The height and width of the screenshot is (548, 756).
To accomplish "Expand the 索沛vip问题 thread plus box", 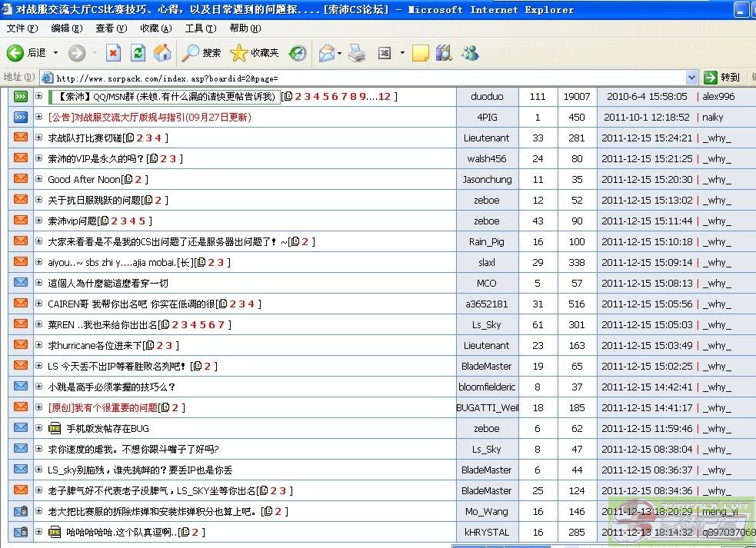I will click(x=38, y=221).
